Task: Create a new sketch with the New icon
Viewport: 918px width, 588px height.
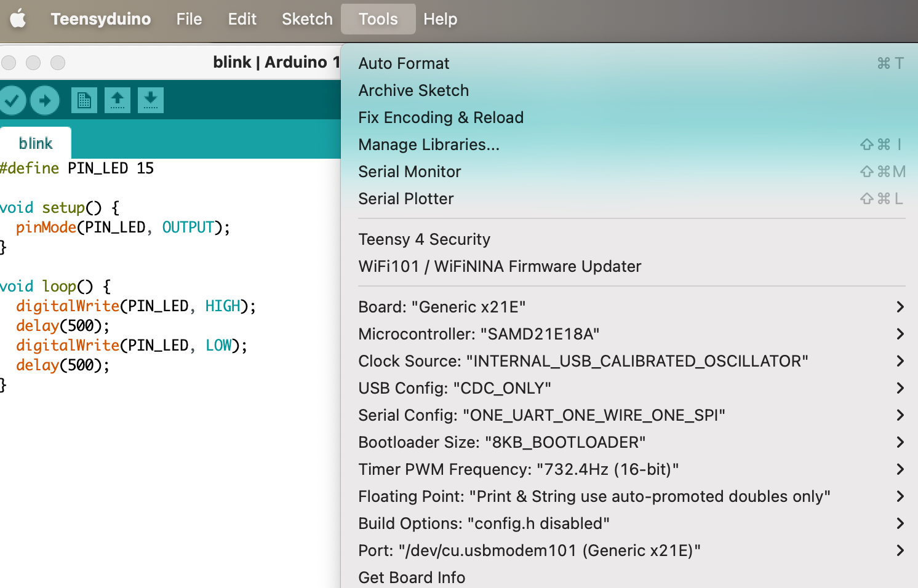Action: coord(84,100)
